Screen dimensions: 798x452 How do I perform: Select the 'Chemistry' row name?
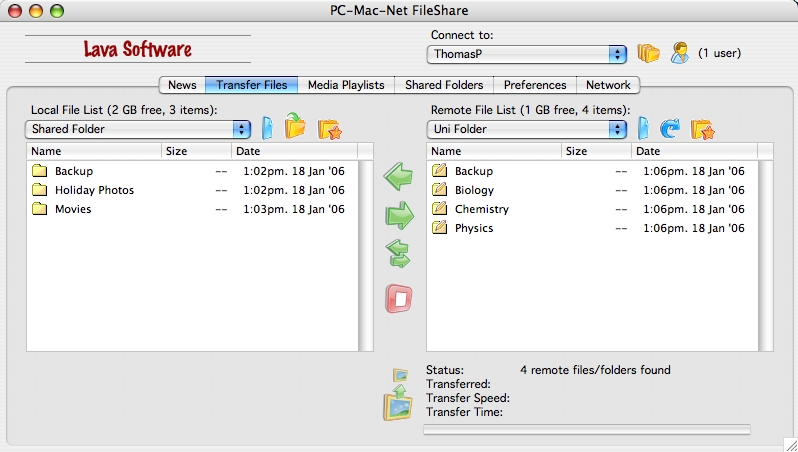coord(481,209)
